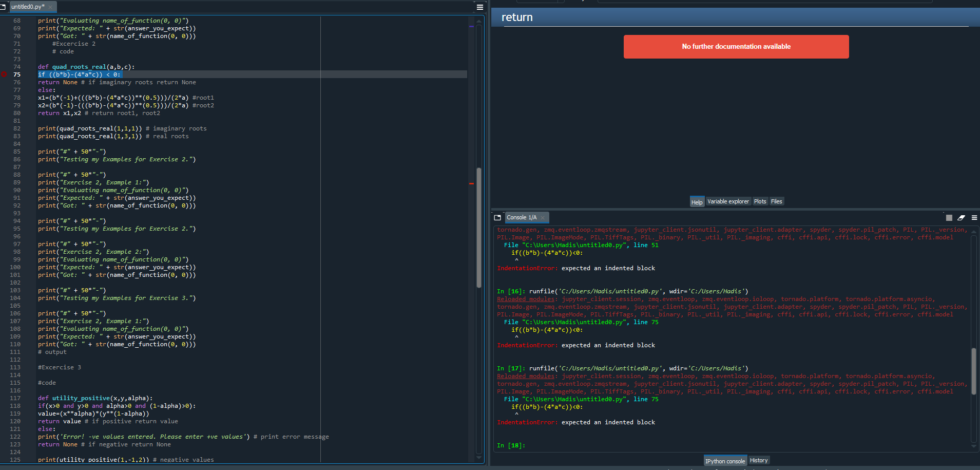Open the console pane options menu

coord(974,218)
